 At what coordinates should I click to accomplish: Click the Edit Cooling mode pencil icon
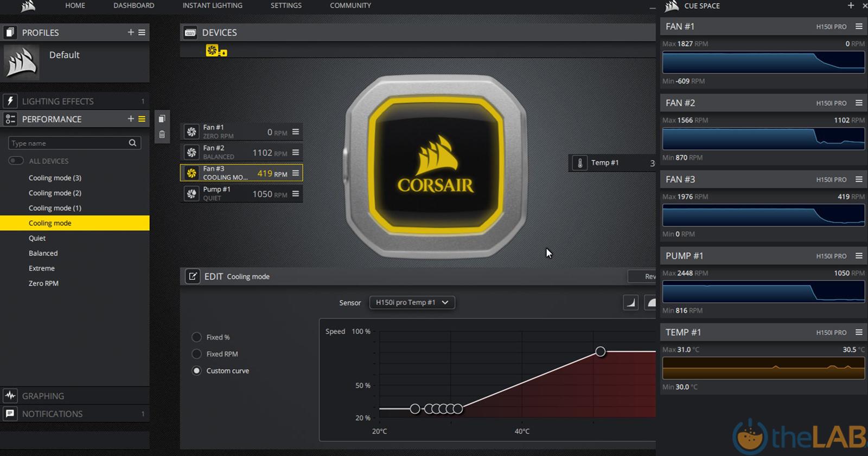(x=193, y=276)
